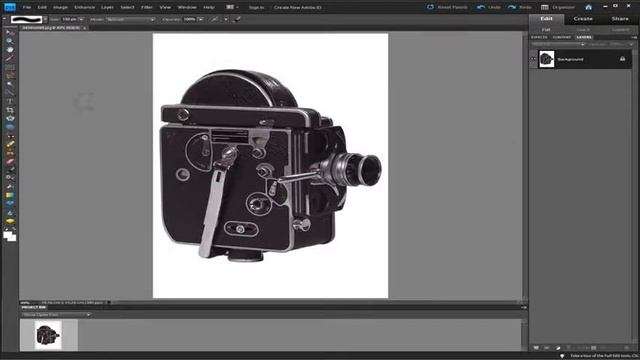Open the brush Opacity dropdown
This screenshot has width=640, height=360.
(201, 19)
